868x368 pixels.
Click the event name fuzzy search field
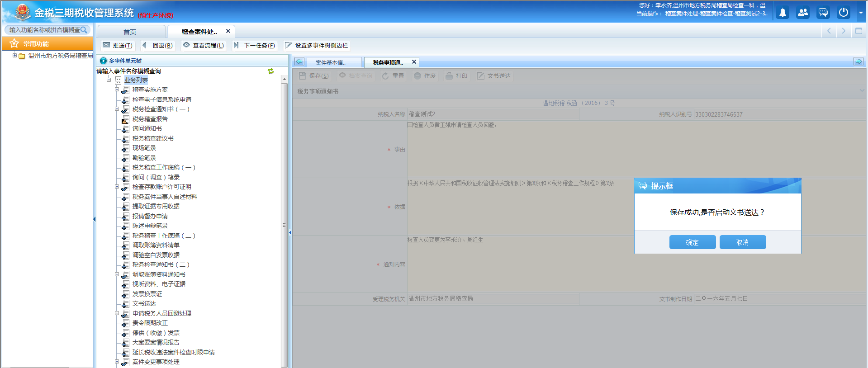coord(181,71)
